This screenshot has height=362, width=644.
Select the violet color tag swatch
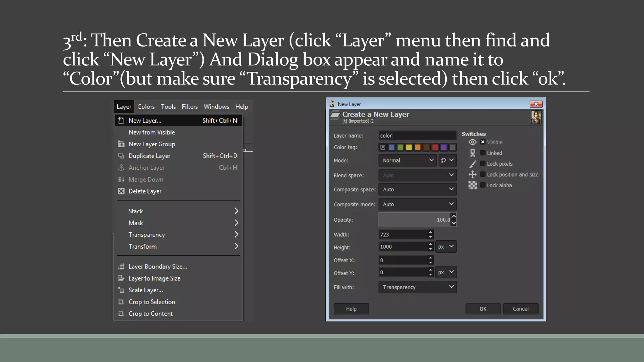(x=444, y=147)
